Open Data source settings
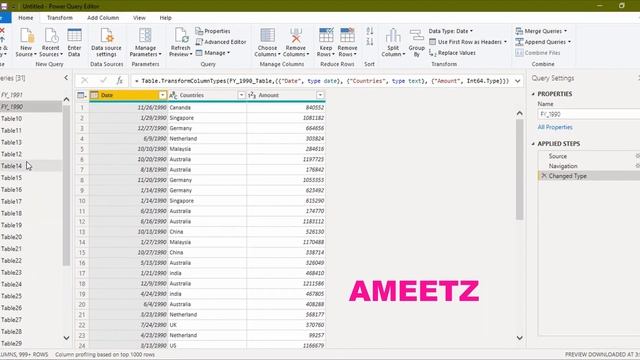The image size is (640, 360). click(106, 42)
